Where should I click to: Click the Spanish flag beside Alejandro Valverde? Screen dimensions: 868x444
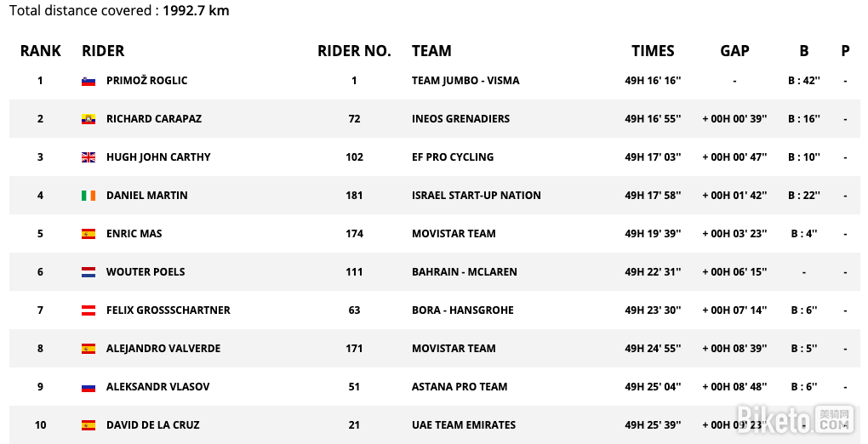[x=88, y=349]
